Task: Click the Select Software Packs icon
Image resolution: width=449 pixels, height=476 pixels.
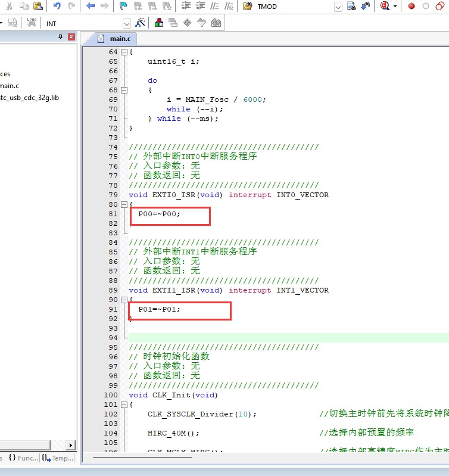Action: [x=201, y=23]
